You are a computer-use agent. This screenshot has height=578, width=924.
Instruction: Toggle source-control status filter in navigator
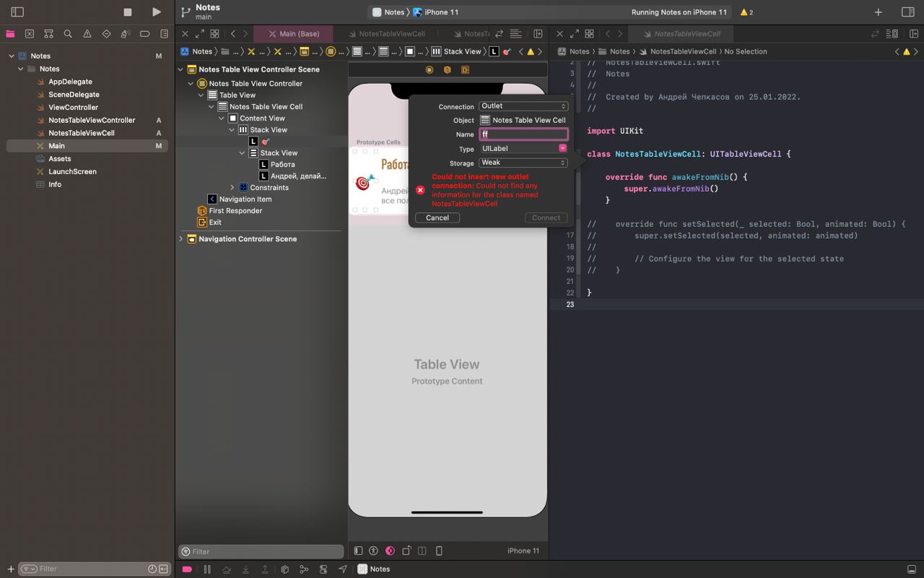coord(163,569)
